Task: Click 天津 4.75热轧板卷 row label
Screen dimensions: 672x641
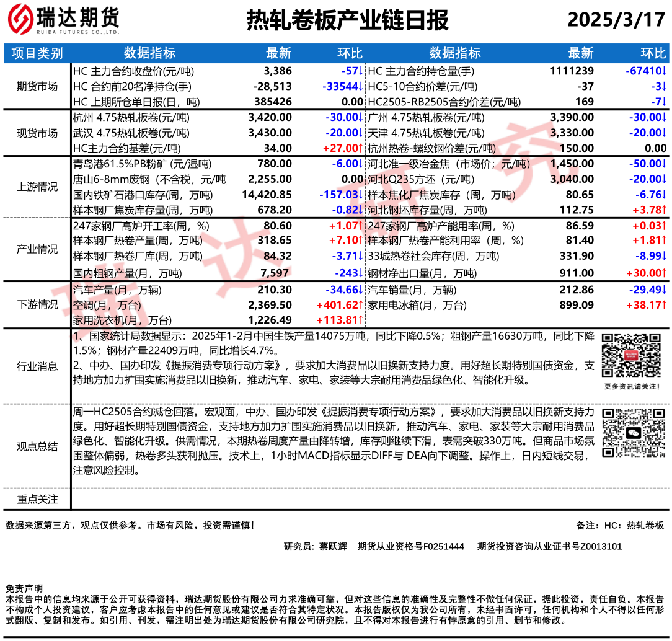Action: (426, 133)
